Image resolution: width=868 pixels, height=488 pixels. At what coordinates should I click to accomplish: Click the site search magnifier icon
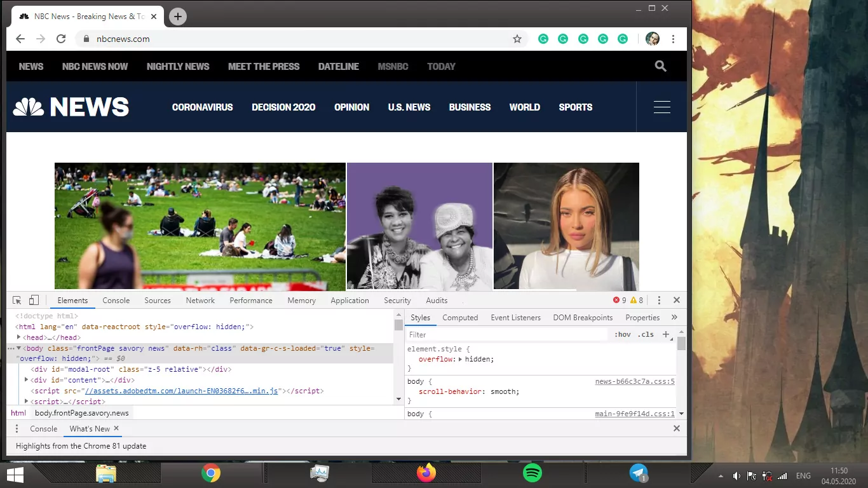pos(661,66)
